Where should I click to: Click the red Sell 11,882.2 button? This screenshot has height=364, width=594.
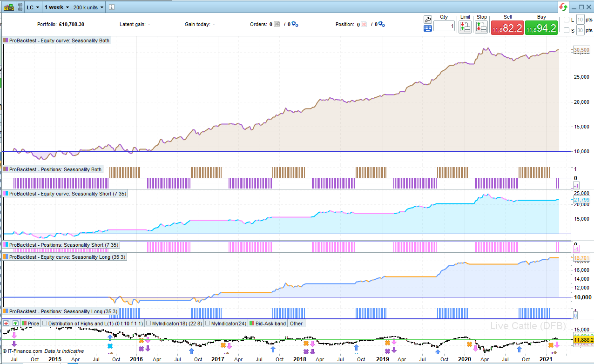click(507, 27)
